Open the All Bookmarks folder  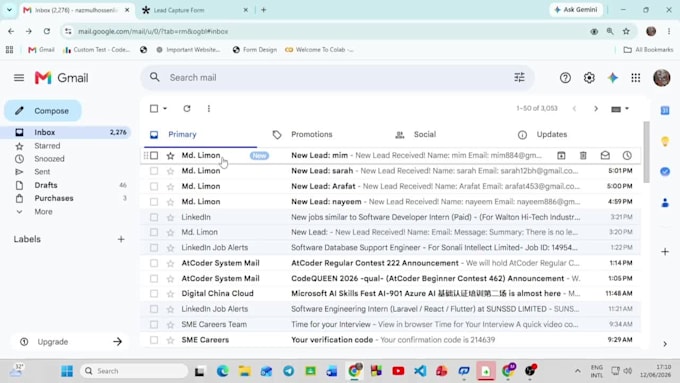(648, 50)
